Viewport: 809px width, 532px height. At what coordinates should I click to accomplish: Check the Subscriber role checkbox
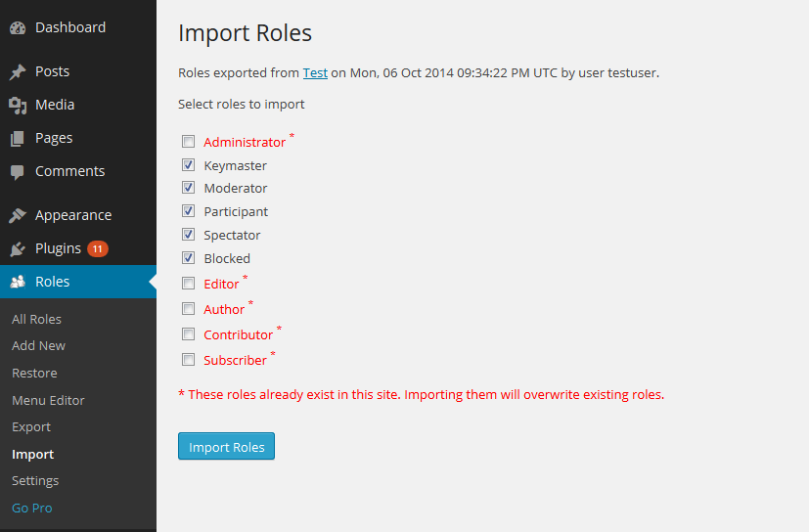tap(189, 359)
